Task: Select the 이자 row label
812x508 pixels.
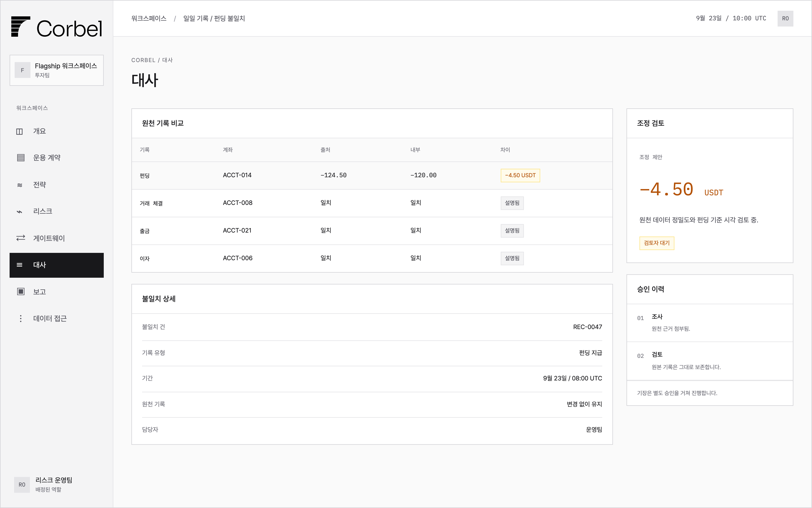Action: (145, 259)
